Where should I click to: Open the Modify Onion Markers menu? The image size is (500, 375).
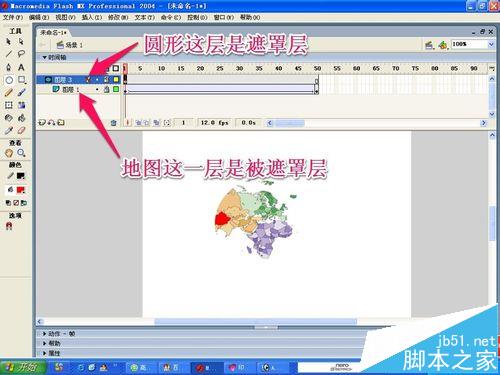pyautogui.click(x=167, y=123)
